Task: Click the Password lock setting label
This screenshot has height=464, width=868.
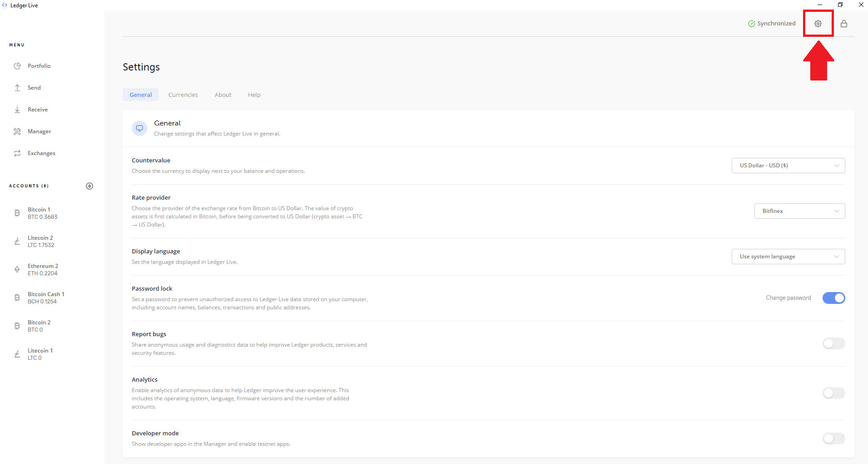Action: pos(152,288)
